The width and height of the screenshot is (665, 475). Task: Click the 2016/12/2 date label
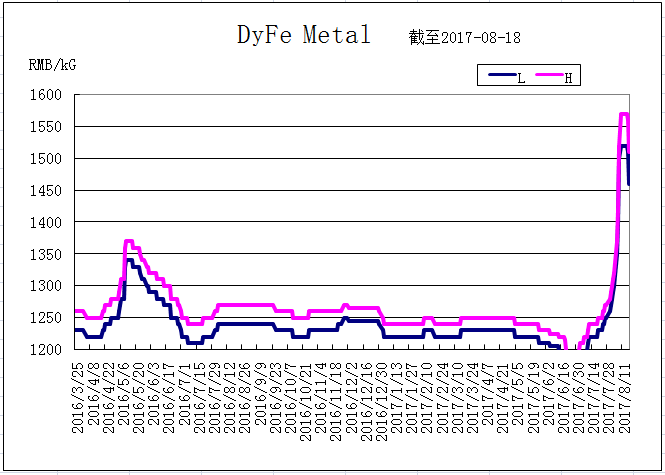(x=352, y=397)
